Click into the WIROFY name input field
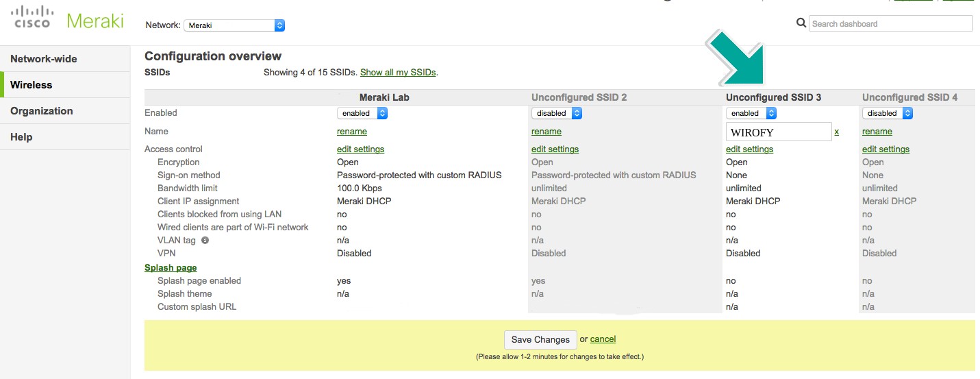This screenshot has height=379, width=980. click(778, 132)
